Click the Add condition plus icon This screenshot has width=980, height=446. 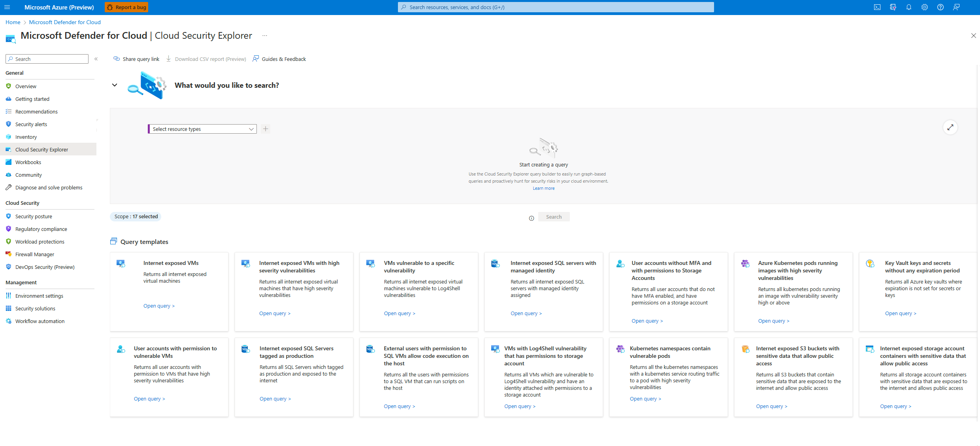point(265,129)
